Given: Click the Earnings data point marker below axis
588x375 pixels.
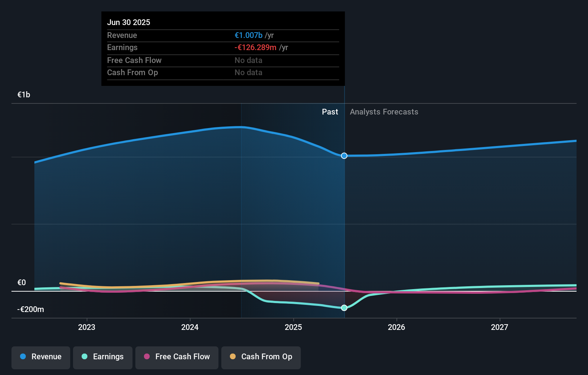Looking at the screenshot, I should coord(344,308).
